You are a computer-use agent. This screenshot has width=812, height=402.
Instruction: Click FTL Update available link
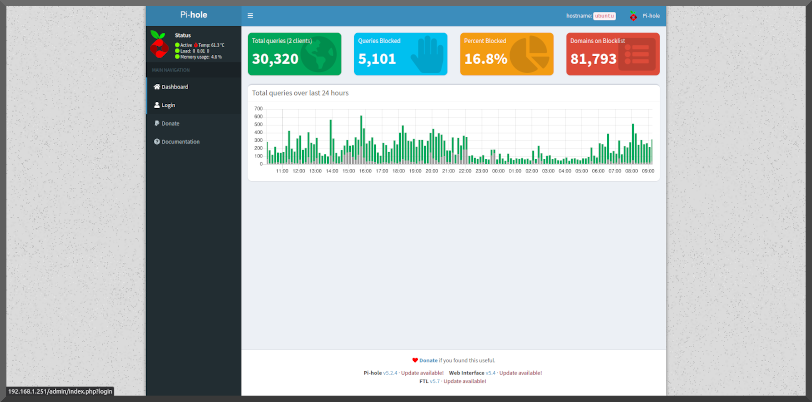[x=465, y=381]
